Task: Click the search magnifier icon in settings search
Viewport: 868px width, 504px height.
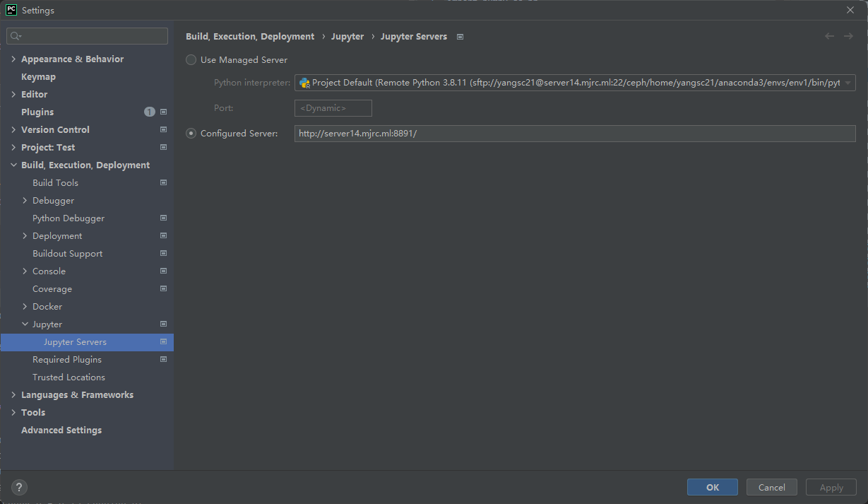Action: [16, 36]
